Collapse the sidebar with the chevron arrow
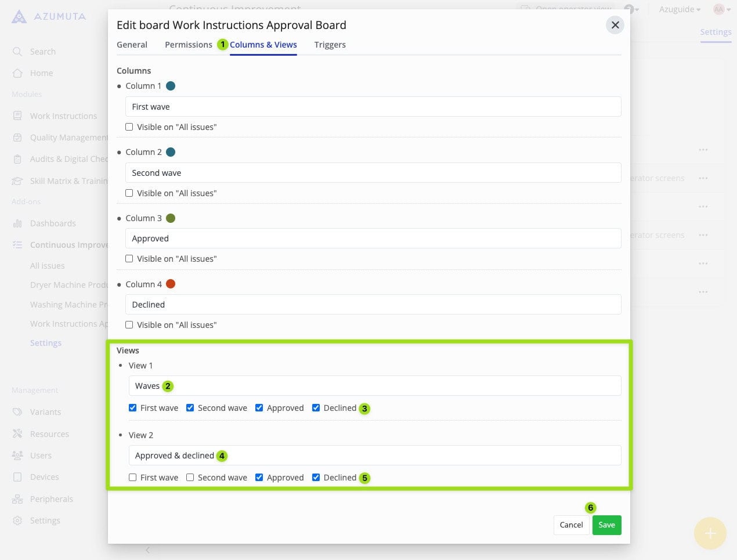 (x=148, y=550)
